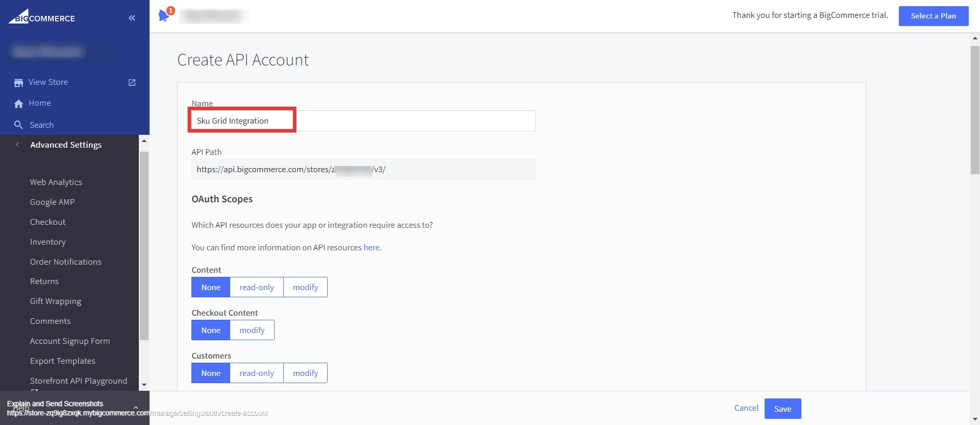Open Web Analytics settings
The image size is (980, 425).
coord(56,182)
